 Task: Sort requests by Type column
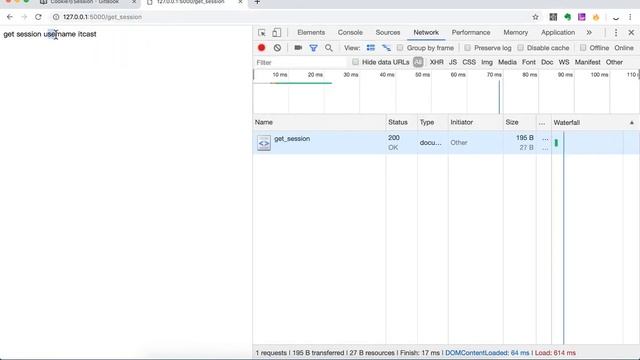(433, 122)
